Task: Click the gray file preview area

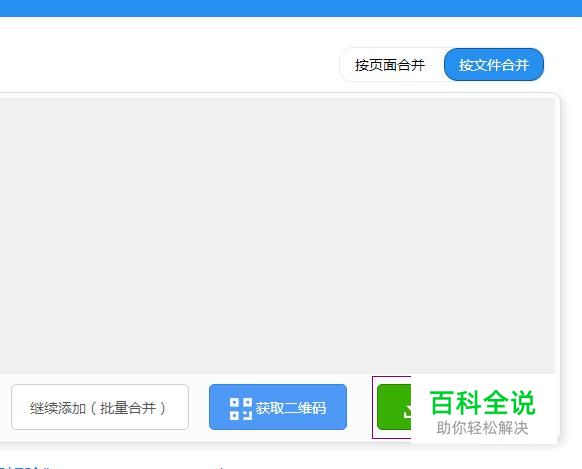Action: point(277,235)
